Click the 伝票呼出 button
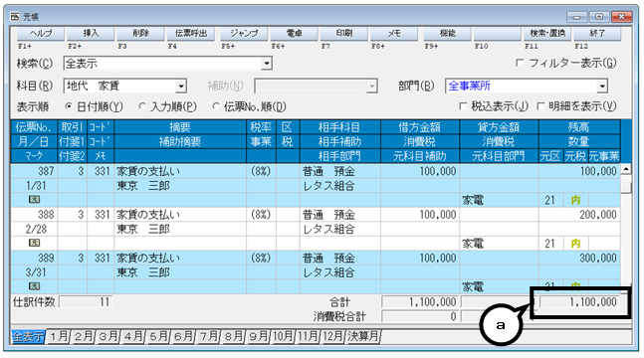The width and height of the screenshot is (644, 358). pos(191,34)
